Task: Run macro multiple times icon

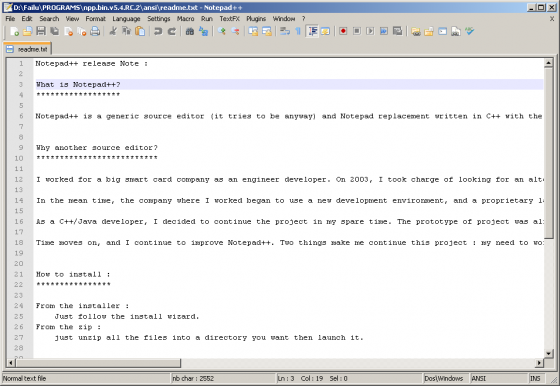Action: pyautogui.click(x=384, y=31)
